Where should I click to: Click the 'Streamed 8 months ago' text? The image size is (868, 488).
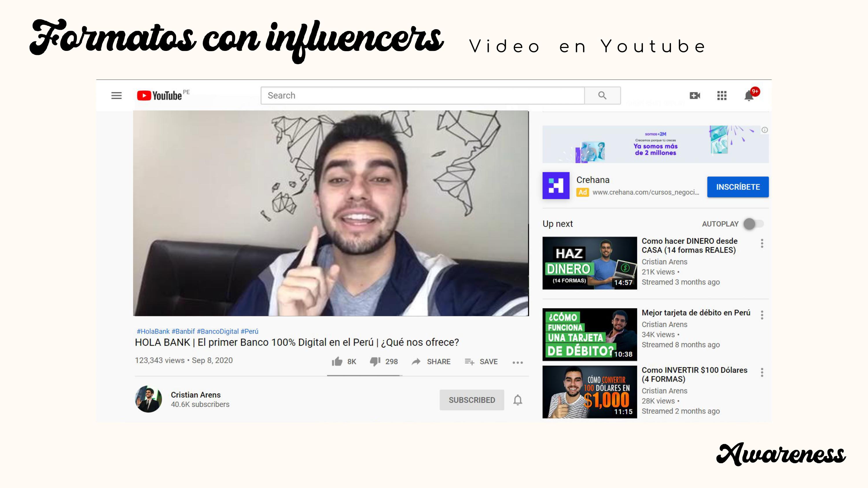[x=681, y=345]
